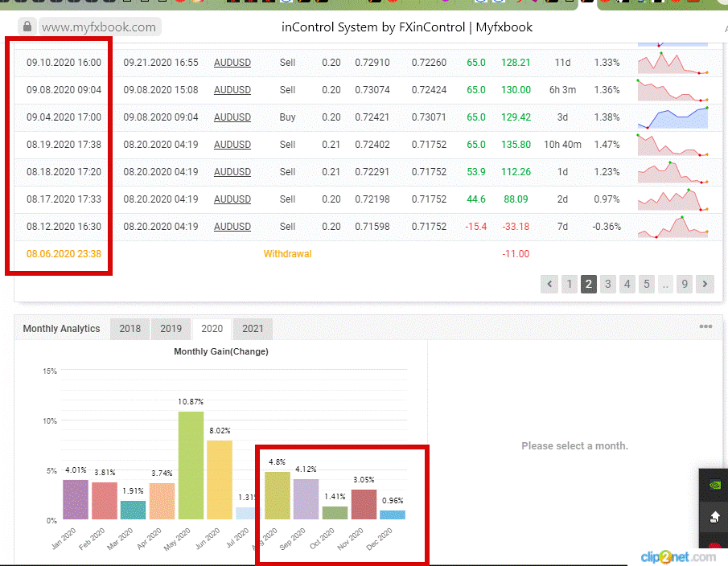Click the green NVIDIA icon in side panel

pyautogui.click(x=715, y=486)
